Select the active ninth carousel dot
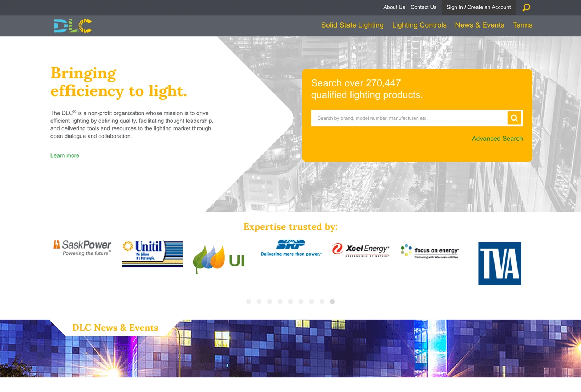 [x=332, y=302]
